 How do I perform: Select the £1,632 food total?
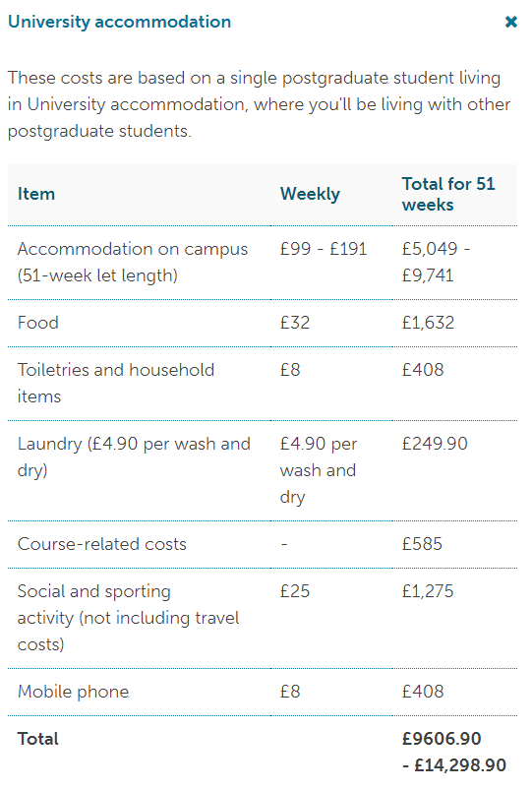(x=428, y=323)
